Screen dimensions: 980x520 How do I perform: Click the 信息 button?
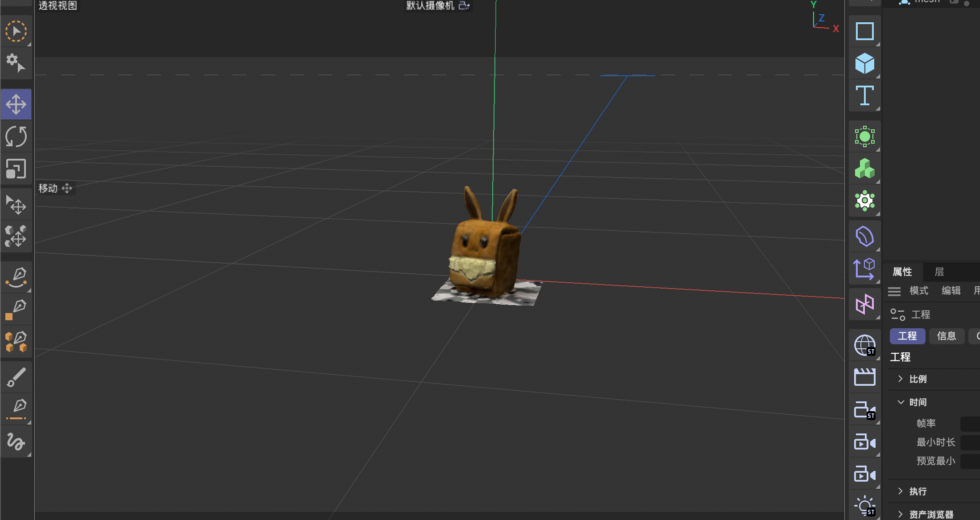point(947,336)
